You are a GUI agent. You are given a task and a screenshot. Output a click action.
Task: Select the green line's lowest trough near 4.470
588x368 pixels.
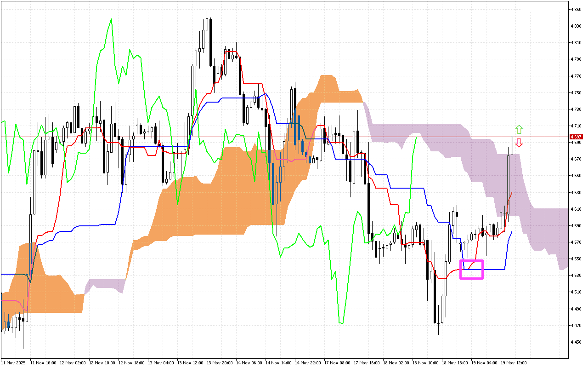pos(341,322)
